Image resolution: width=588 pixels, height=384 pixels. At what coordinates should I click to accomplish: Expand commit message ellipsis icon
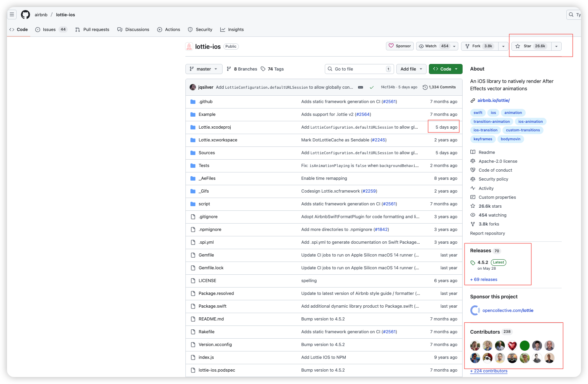click(x=360, y=88)
